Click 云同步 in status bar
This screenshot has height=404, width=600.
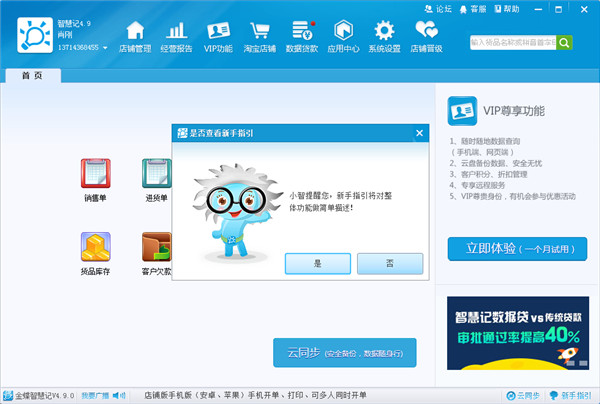click(x=523, y=396)
